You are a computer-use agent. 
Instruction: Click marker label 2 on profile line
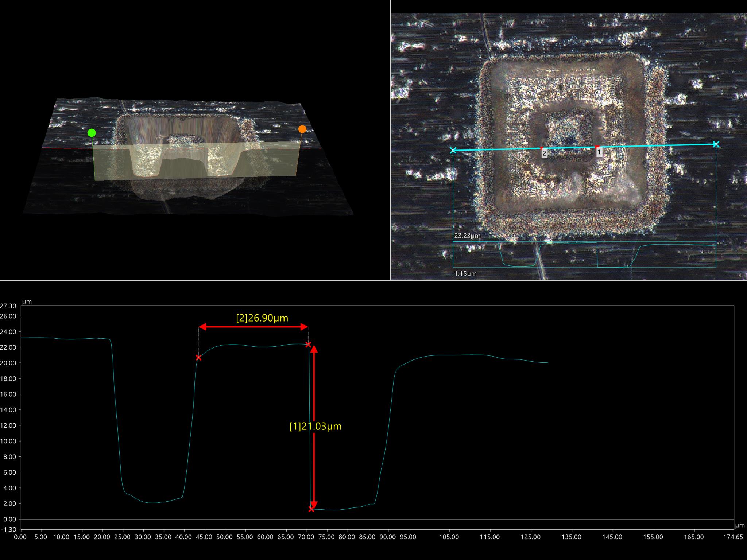coord(544,153)
